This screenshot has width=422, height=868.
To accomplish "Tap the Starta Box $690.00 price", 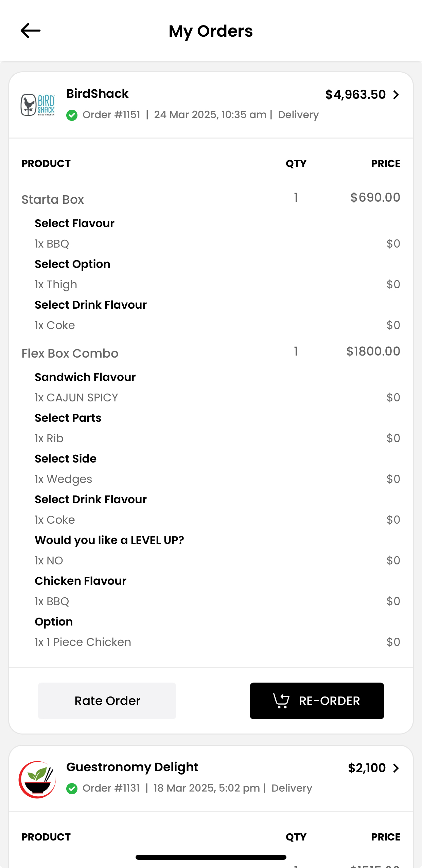I will pyautogui.click(x=375, y=198).
